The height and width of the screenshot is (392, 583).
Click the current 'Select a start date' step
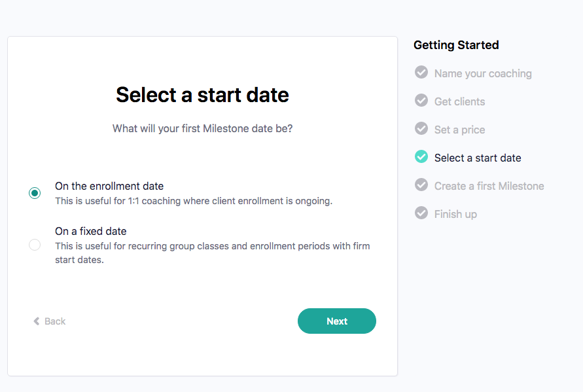click(478, 158)
